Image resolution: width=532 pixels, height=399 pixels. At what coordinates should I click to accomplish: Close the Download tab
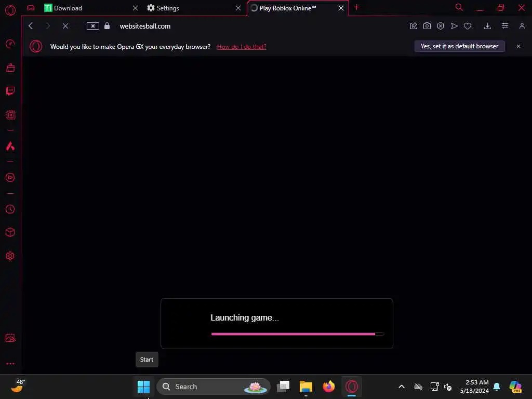click(x=136, y=8)
